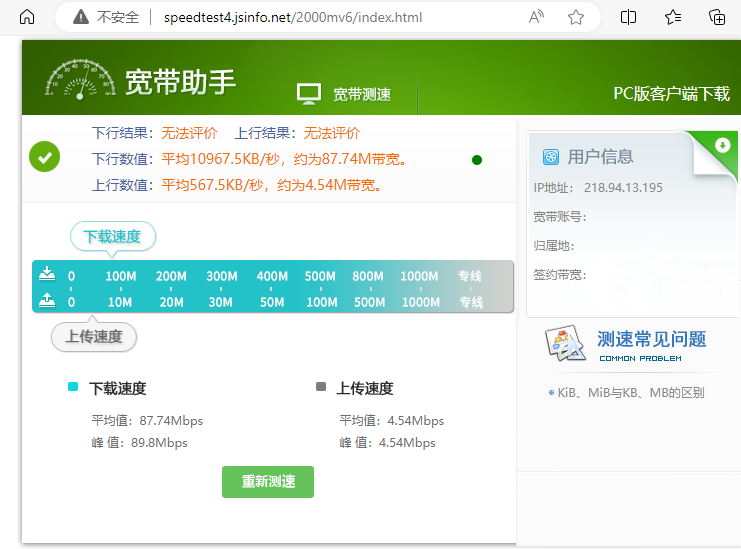Select the 宽带测速 tab
This screenshot has width=741, height=549.
point(345,94)
